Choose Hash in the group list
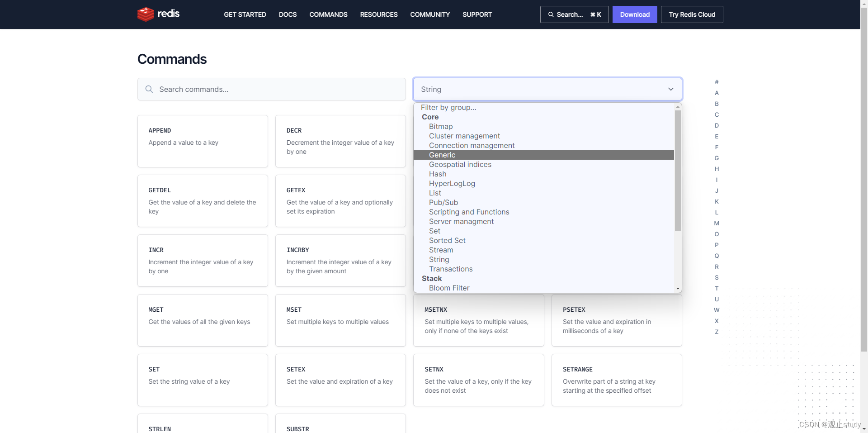 tap(544, 174)
